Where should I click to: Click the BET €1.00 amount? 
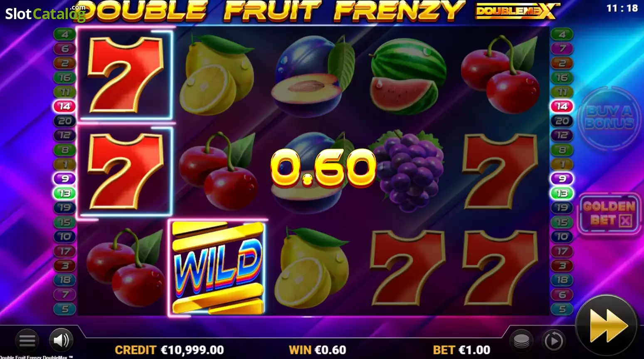(461, 350)
